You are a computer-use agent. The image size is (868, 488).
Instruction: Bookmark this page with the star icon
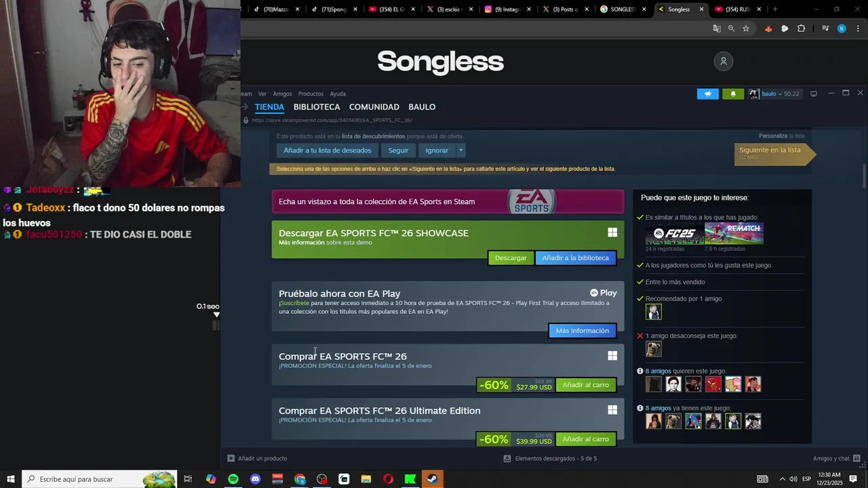(746, 28)
